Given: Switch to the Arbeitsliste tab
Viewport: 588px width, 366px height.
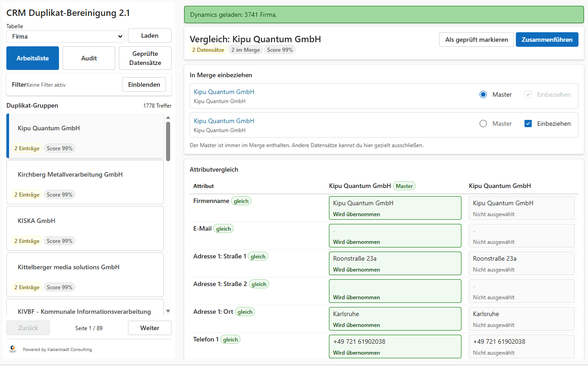Looking at the screenshot, I should tap(33, 58).
